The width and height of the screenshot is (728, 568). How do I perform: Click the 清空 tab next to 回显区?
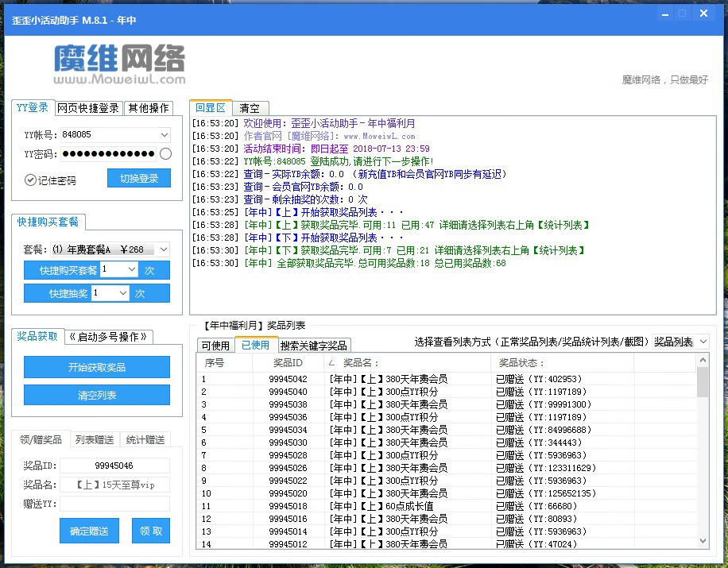pyautogui.click(x=250, y=108)
